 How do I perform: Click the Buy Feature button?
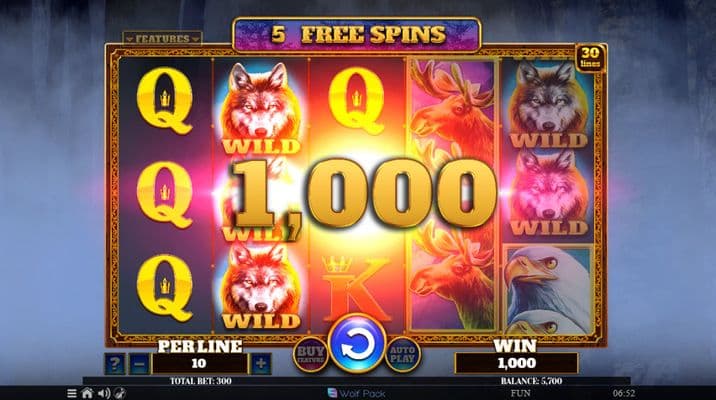[311, 355]
